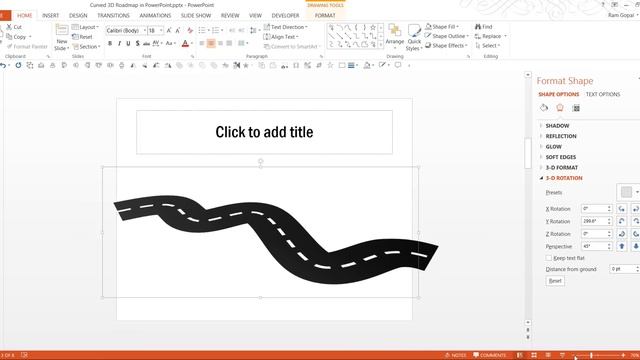This screenshot has height=360, width=640.
Task: Expand the REFLECTION section
Action: pyautogui.click(x=561, y=136)
